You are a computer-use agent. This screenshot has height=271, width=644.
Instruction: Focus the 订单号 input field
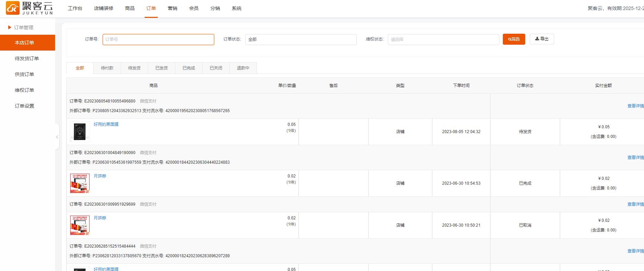pos(158,40)
